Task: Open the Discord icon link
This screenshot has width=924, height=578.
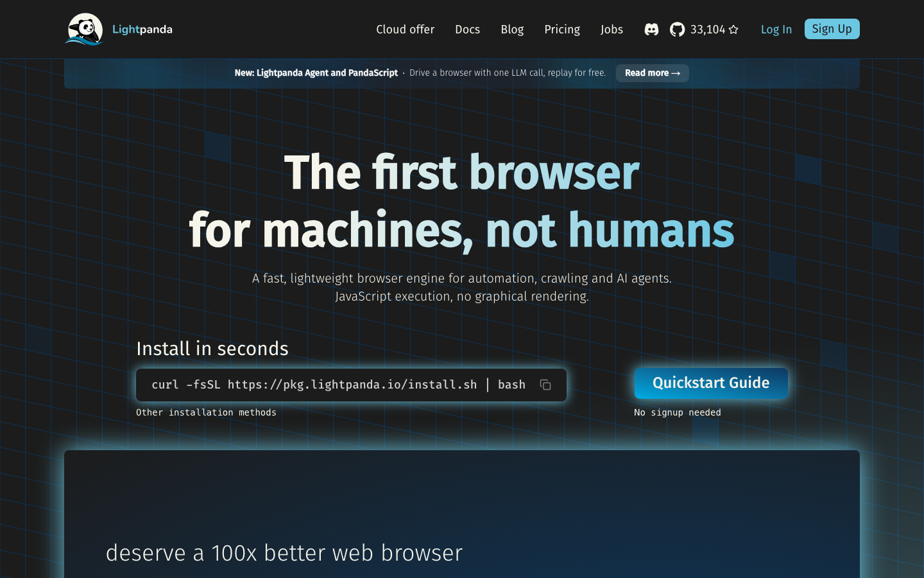Action: tap(651, 30)
